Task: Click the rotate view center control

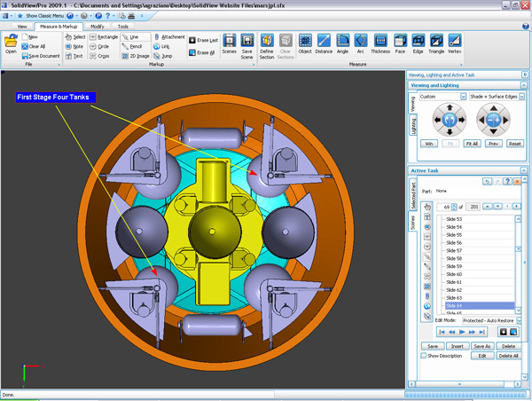Action: [x=450, y=120]
